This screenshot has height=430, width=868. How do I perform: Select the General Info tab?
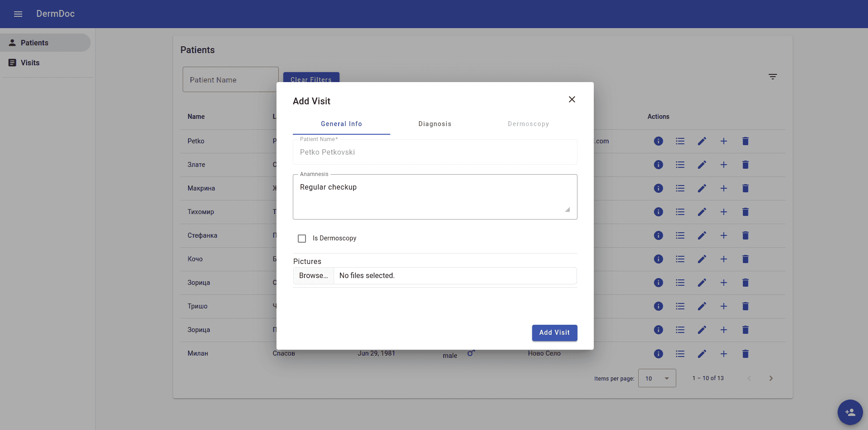[x=341, y=124]
